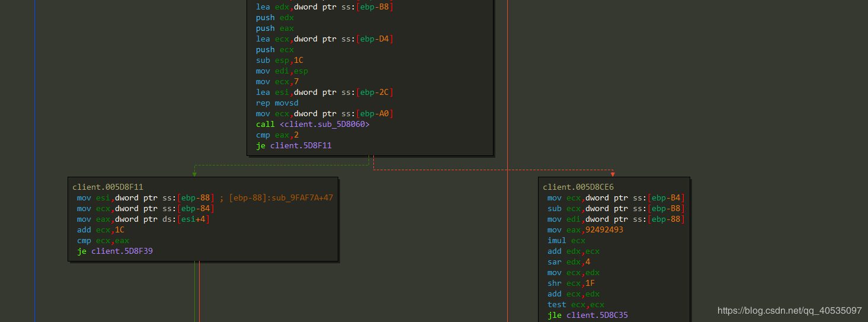The image size is (868, 322).
Task: Click the 'mov ecx,dword ptr ss:[ebp-B4]' line
Action: pos(616,198)
